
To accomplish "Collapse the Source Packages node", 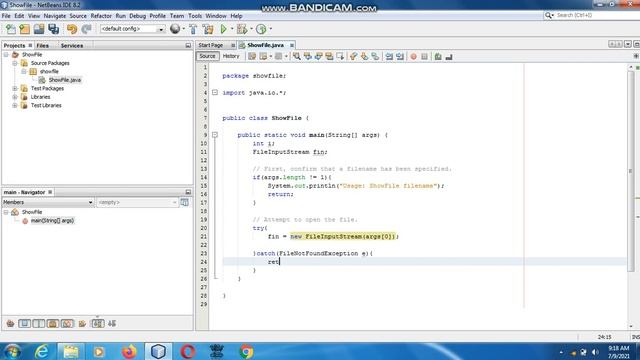I will (x=15, y=63).
